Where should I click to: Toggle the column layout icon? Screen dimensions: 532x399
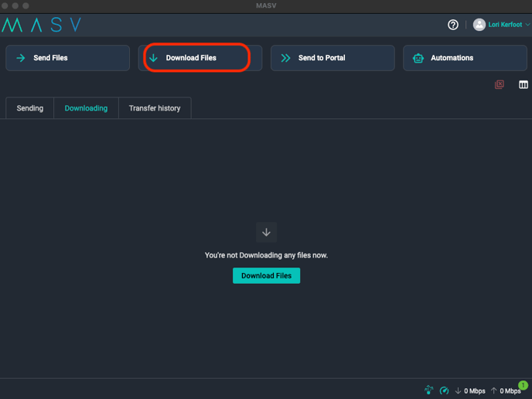click(x=523, y=84)
